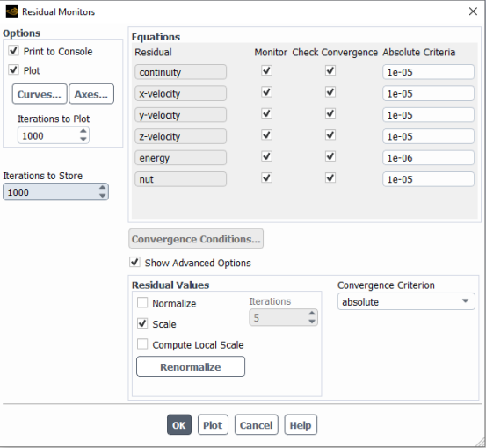Viewport: 486px width, 448px height.
Task: Open the Curves... settings
Action: [40, 94]
